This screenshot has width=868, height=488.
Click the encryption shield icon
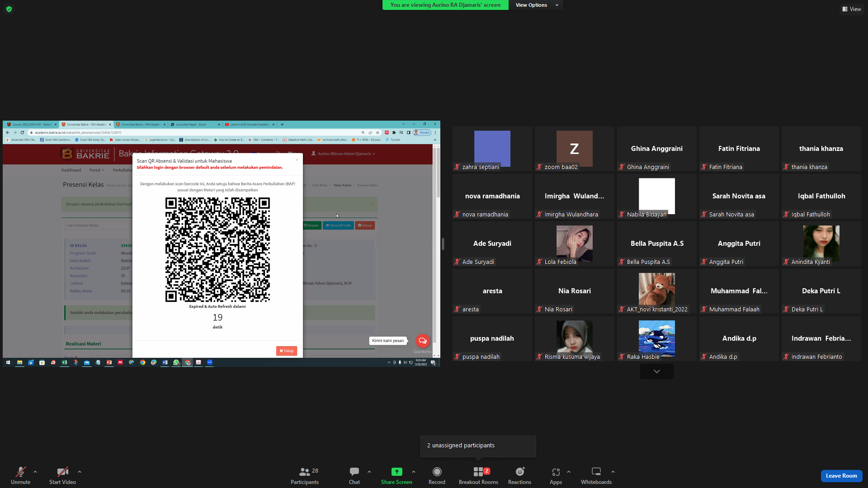pyautogui.click(x=9, y=9)
